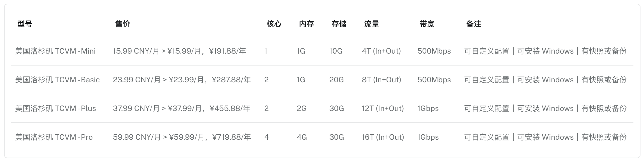Click the 存储 column header
Screen dimensions: 644x163
coord(339,24)
